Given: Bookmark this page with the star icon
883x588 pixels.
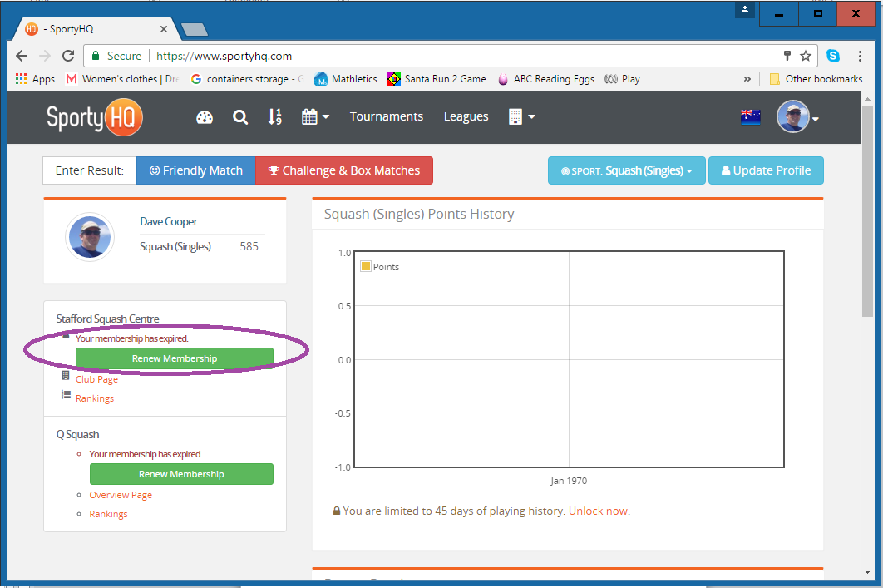Looking at the screenshot, I should point(805,56).
